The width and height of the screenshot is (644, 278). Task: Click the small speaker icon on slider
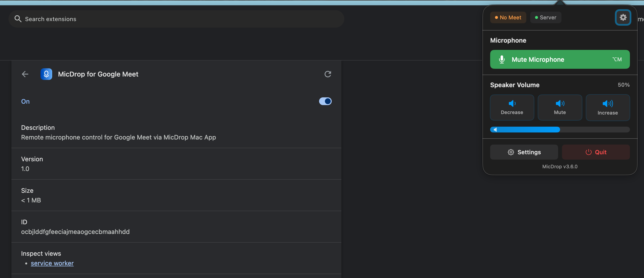(495, 130)
